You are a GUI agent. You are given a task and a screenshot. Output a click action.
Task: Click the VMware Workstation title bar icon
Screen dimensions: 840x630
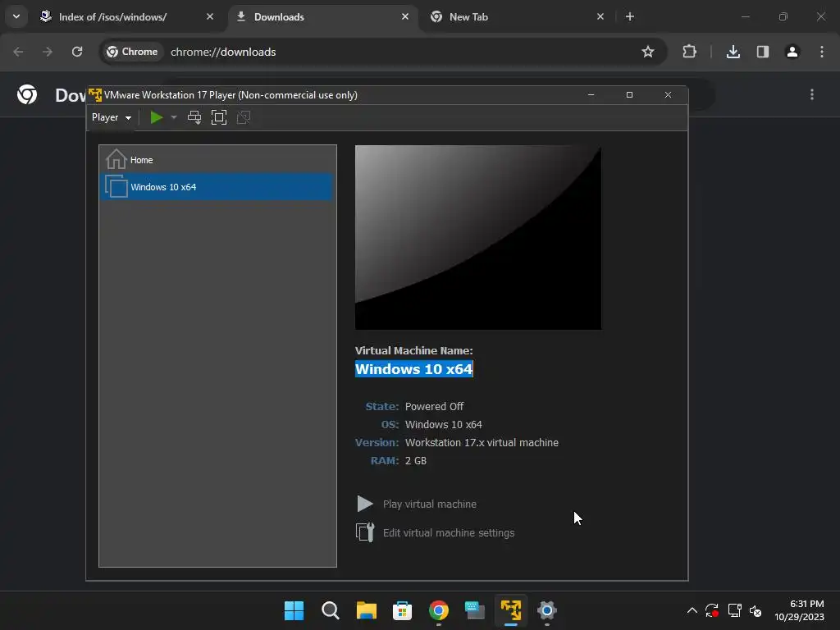coord(95,95)
